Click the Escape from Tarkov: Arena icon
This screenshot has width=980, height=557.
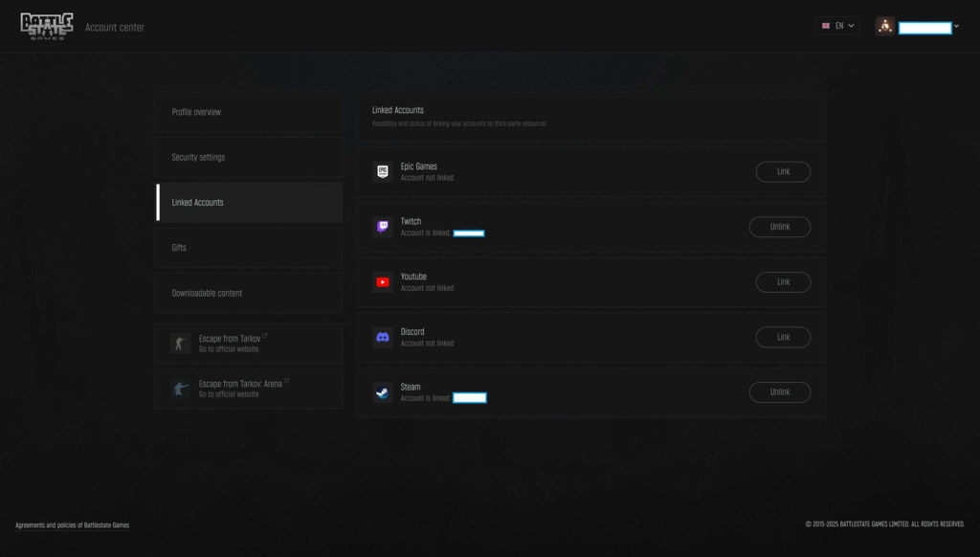point(180,389)
